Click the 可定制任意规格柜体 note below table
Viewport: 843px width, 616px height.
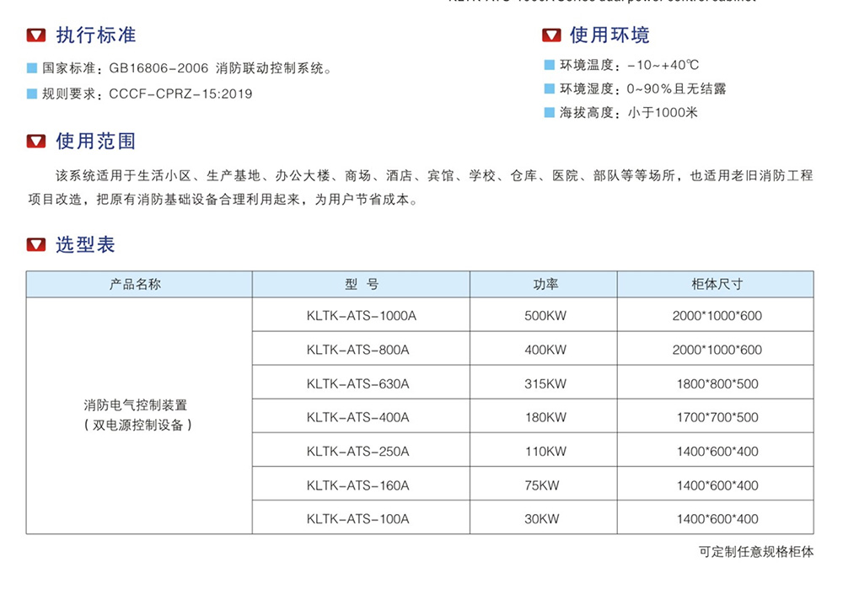pyautogui.click(x=756, y=553)
